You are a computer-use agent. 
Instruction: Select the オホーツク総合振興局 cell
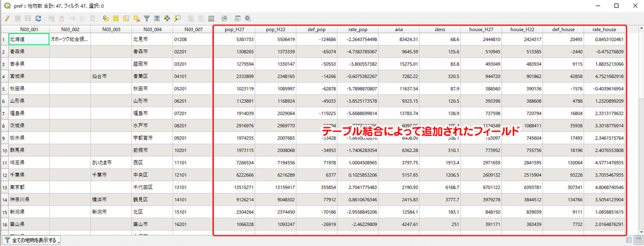[70, 39]
